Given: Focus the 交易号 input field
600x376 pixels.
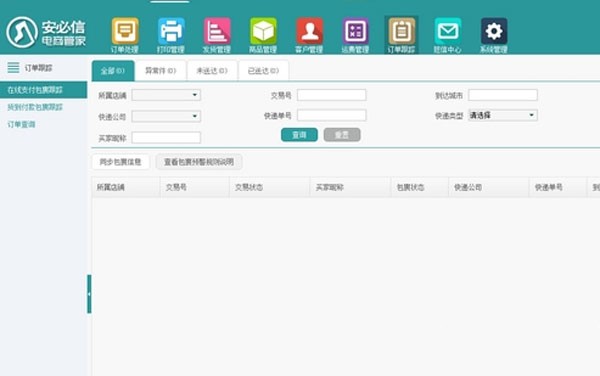Looking at the screenshot, I should (331, 95).
